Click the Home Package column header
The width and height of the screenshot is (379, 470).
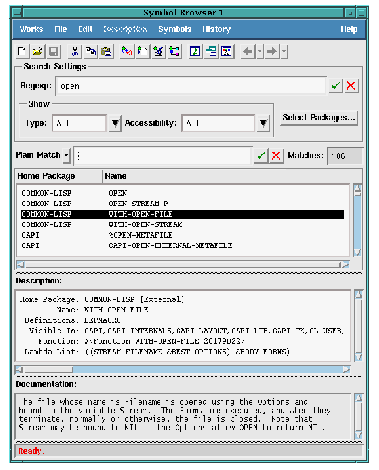[59, 176]
